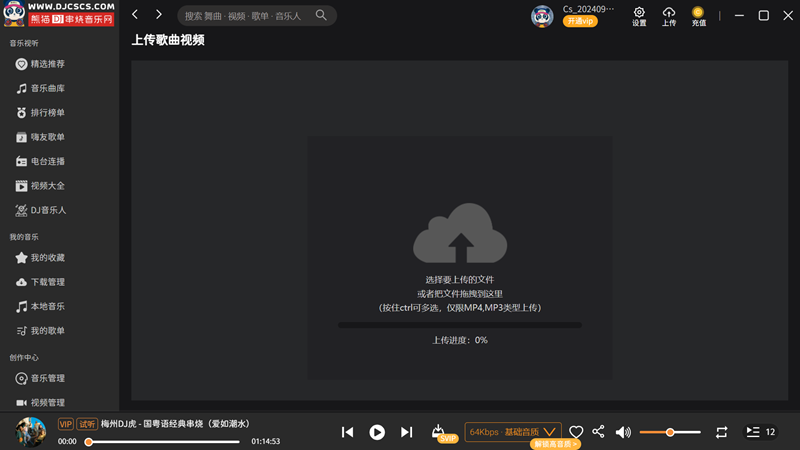Click the magnifier search icon
This screenshot has height=450, width=800.
(x=321, y=15)
